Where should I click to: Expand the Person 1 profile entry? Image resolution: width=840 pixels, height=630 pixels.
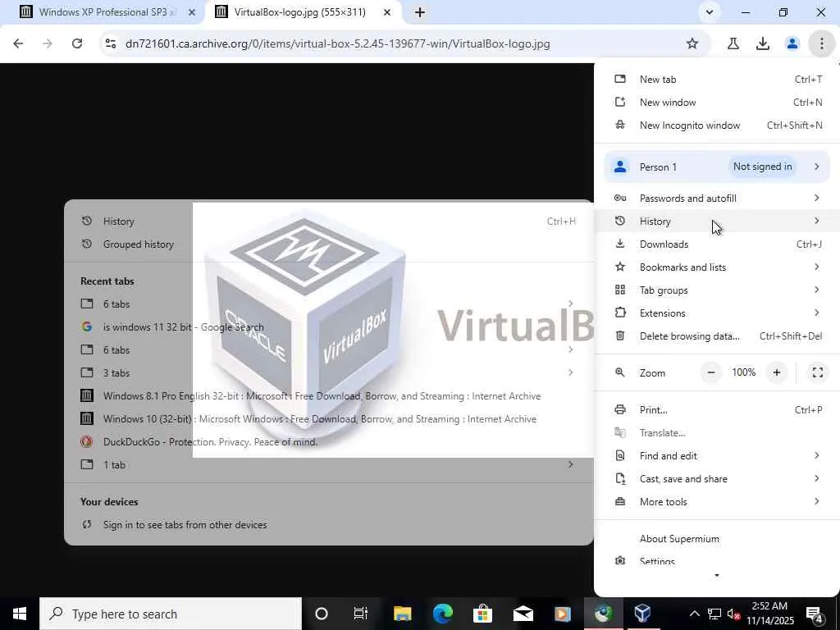coord(717,167)
